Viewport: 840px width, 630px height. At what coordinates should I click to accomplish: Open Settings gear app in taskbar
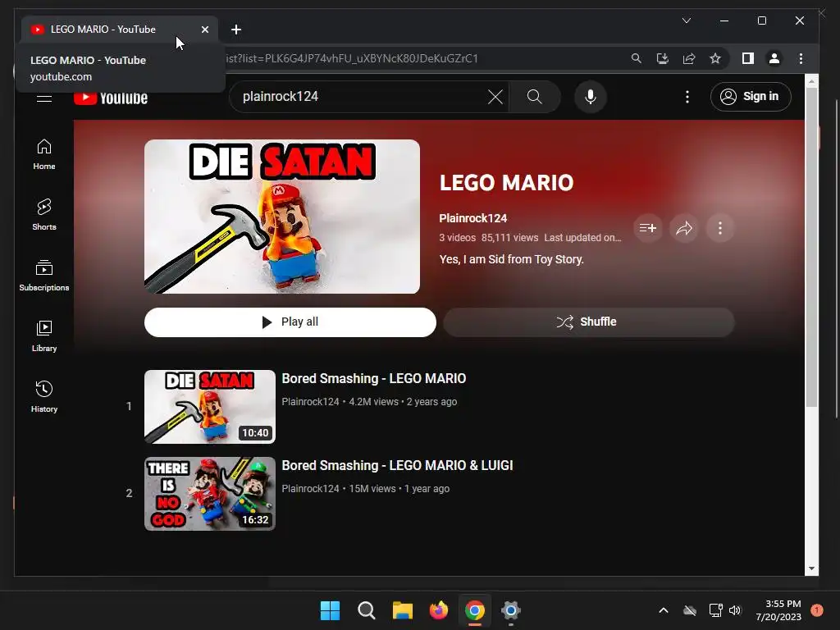(x=511, y=610)
